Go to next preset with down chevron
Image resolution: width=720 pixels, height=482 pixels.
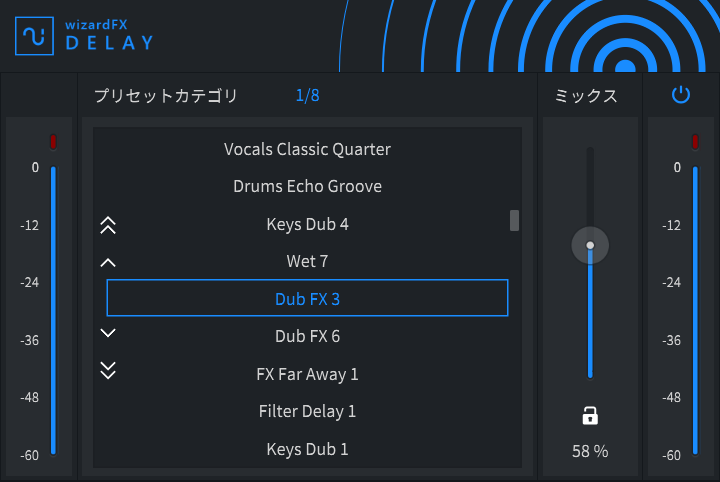pyautogui.click(x=108, y=333)
